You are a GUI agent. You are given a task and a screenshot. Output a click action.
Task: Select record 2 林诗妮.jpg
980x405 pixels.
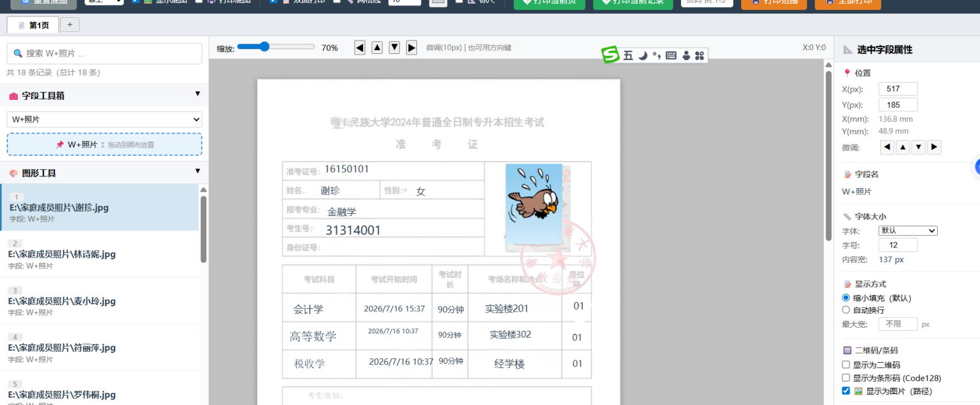pyautogui.click(x=100, y=254)
